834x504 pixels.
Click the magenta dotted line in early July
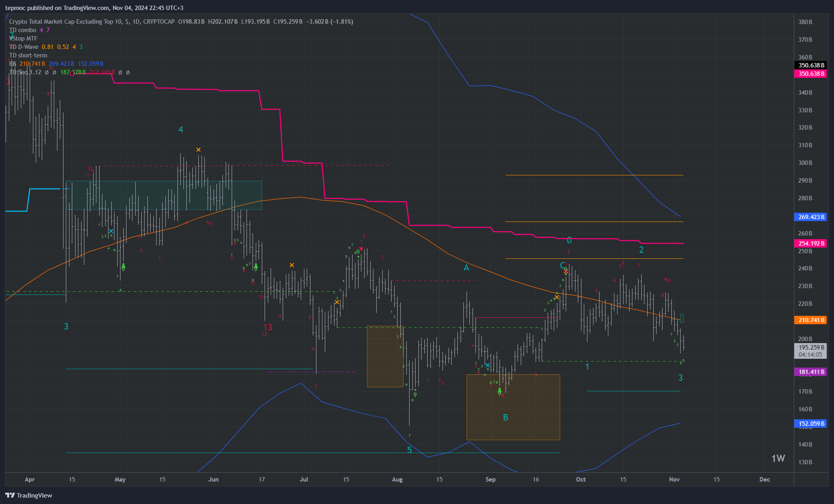312,372
